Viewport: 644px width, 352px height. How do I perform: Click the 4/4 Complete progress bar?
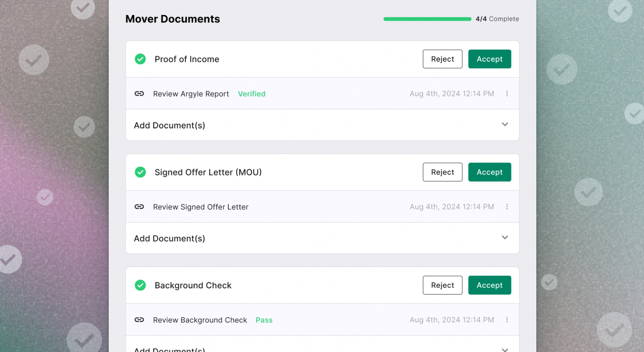click(427, 19)
